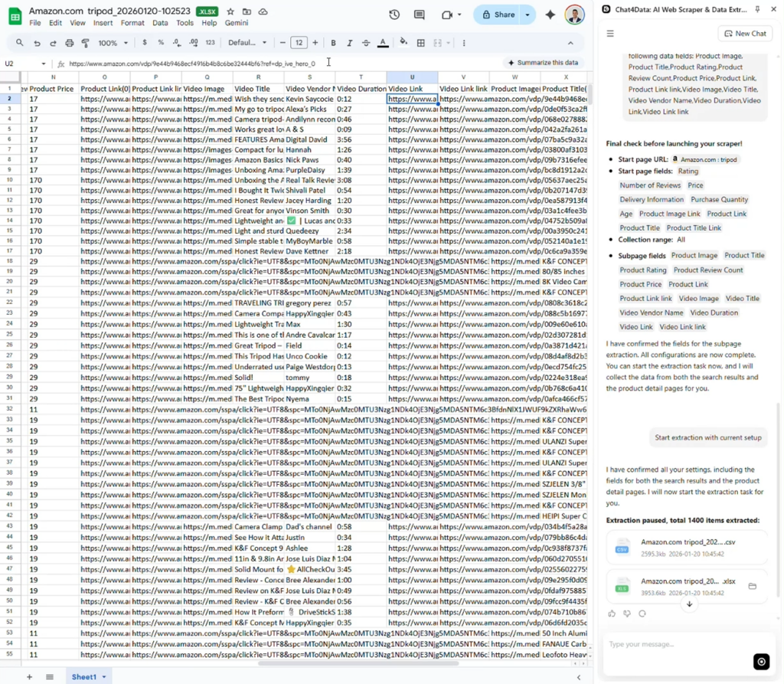Open version history clock icon
This screenshot has height=684, width=784.
coord(394,15)
